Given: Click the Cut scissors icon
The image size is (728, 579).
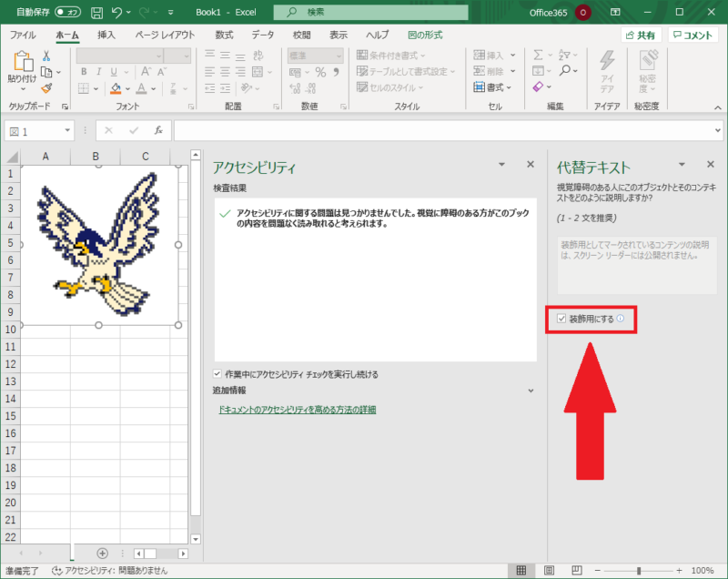Looking at the screenshot, I should [46, 56].
